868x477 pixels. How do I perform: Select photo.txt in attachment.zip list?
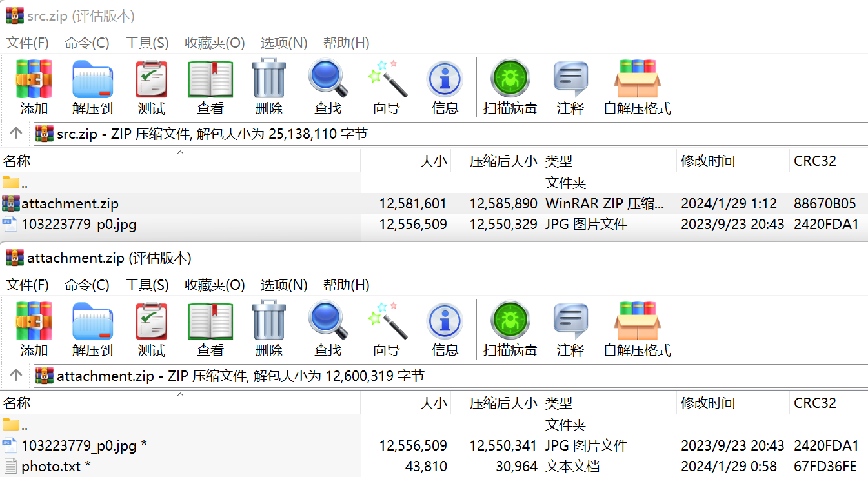tap(50, 466)
